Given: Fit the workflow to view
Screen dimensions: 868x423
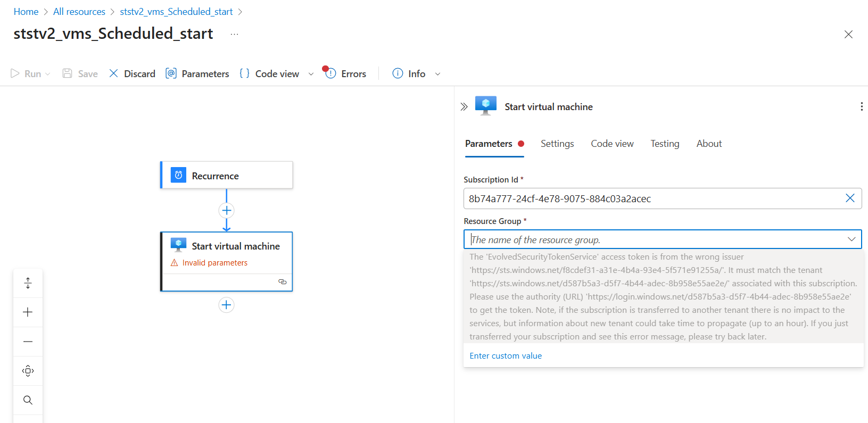Looking at the screenshot, I should [28, 371].
